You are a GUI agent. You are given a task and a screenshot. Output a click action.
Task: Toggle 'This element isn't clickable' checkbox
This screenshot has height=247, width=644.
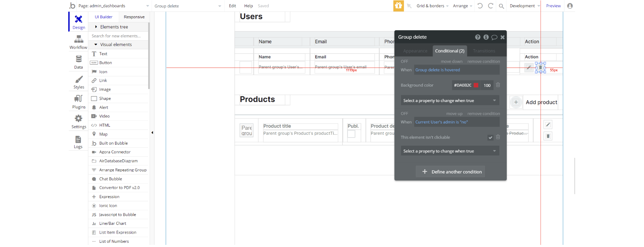click(x=490, y=138)
